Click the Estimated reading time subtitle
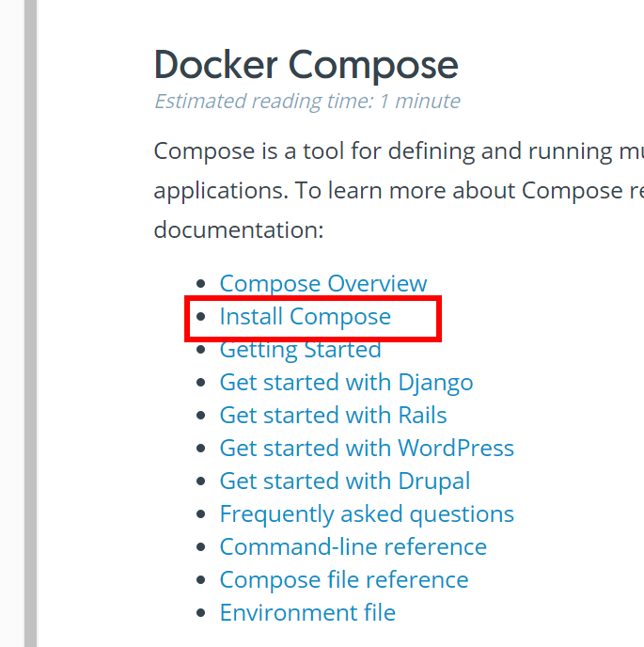 pos(306,102)
